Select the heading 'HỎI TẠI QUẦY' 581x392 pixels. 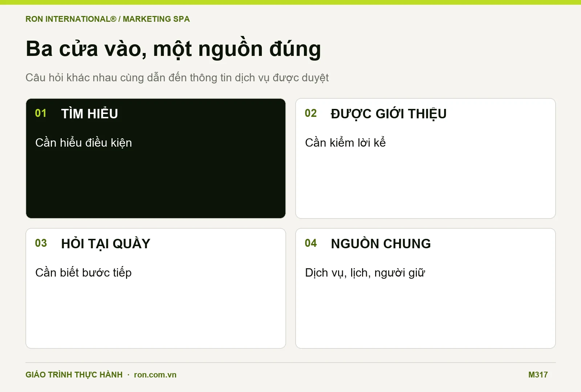coord(106,243)
